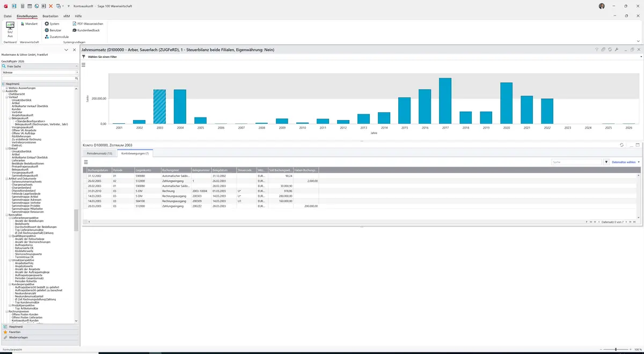Select the Kontobewegungen (7) tab
Viewport: 644px width, 354px height.
coord(135,153)
